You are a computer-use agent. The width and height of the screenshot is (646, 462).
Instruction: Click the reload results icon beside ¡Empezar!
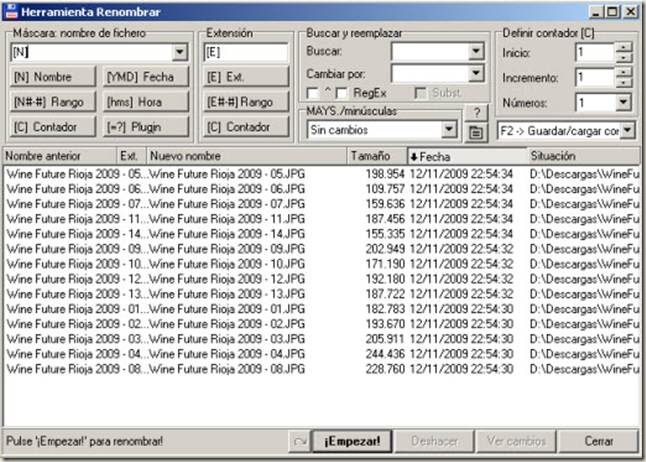click(x=298, y=441)
